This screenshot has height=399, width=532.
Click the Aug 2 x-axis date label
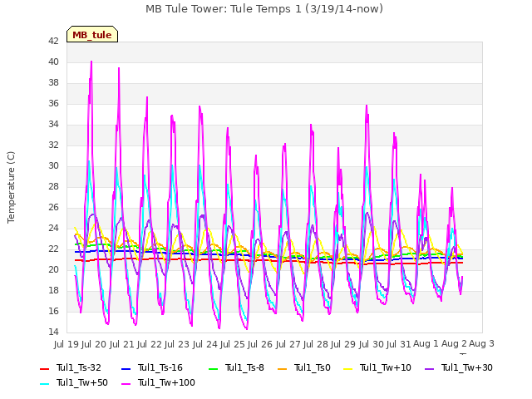[x=454, y=344]
